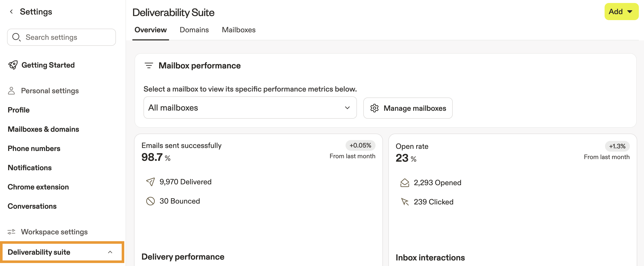The width and height of the screenshot is (644, 266).
Task: Click the back arrow beside Settings
Action: click(x=11, y=12)
